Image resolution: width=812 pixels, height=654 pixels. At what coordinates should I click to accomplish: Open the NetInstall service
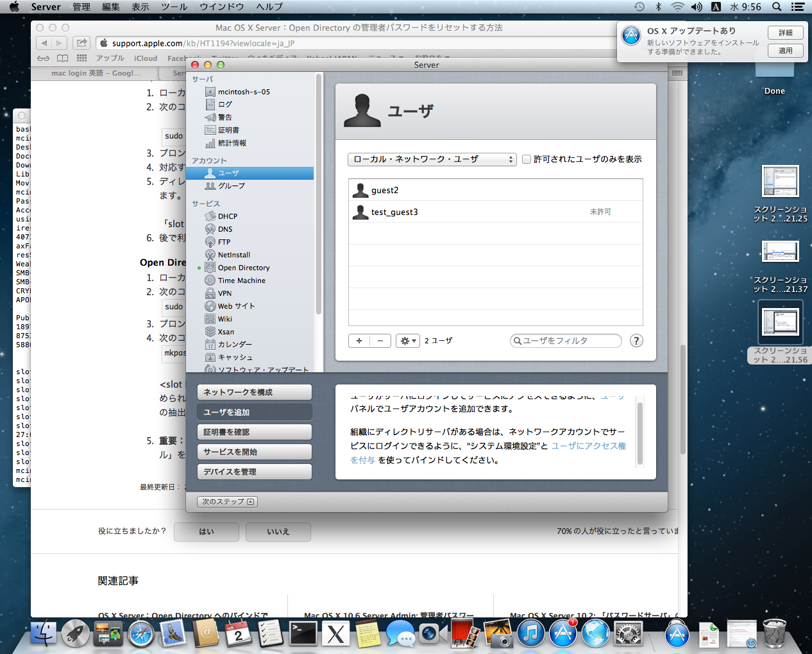point(228,255)
